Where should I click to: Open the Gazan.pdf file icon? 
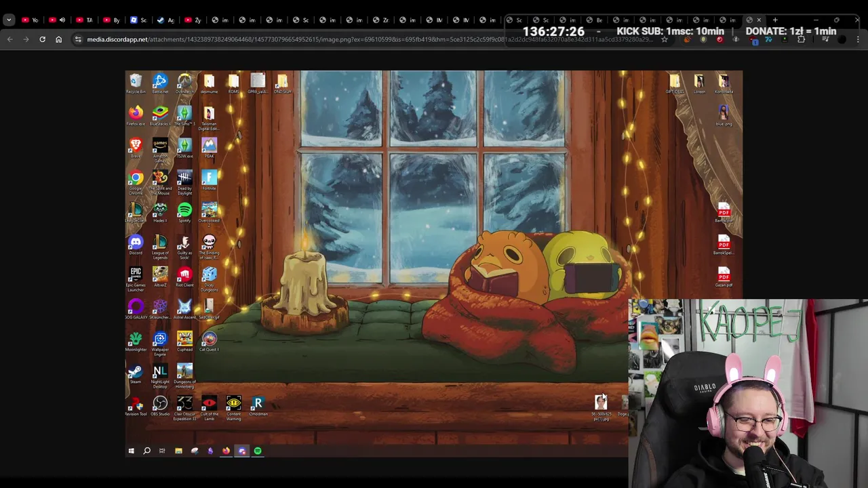[724, 277]
